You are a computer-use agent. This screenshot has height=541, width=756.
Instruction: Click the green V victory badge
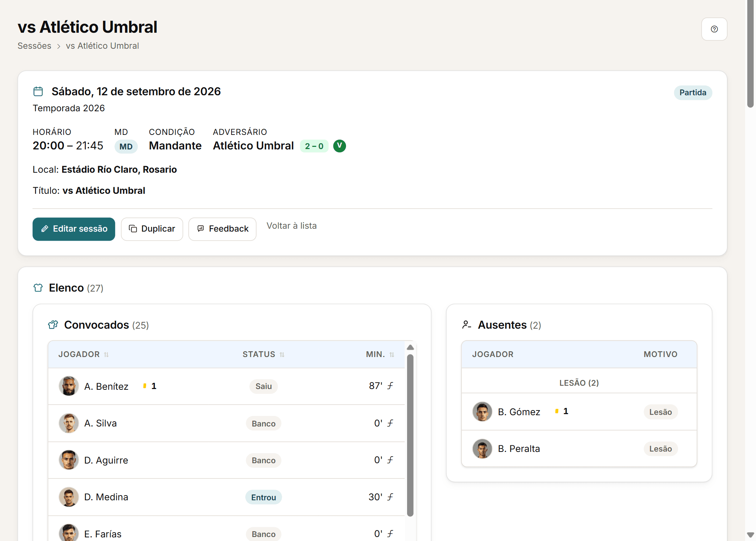pos(339,146)
